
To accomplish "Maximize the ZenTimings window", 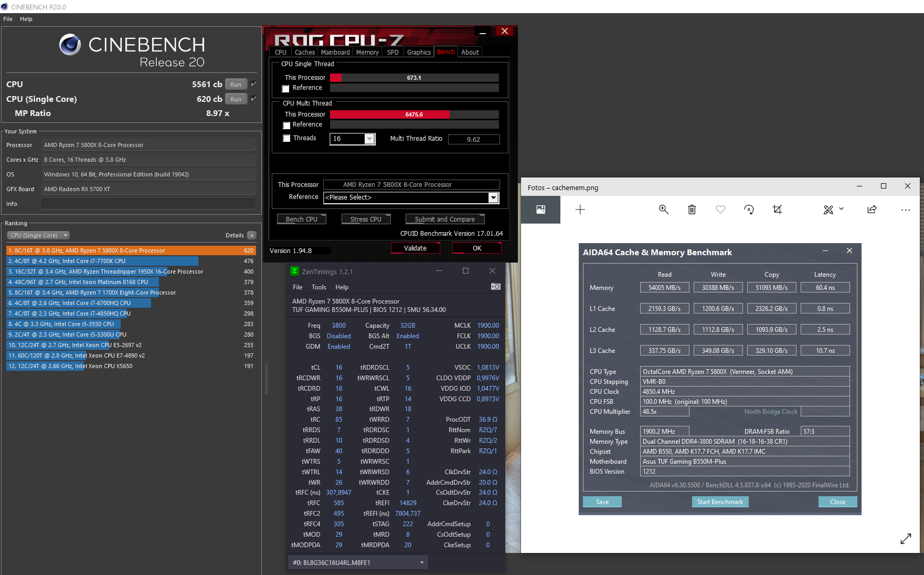I will [x=465, y=271].
